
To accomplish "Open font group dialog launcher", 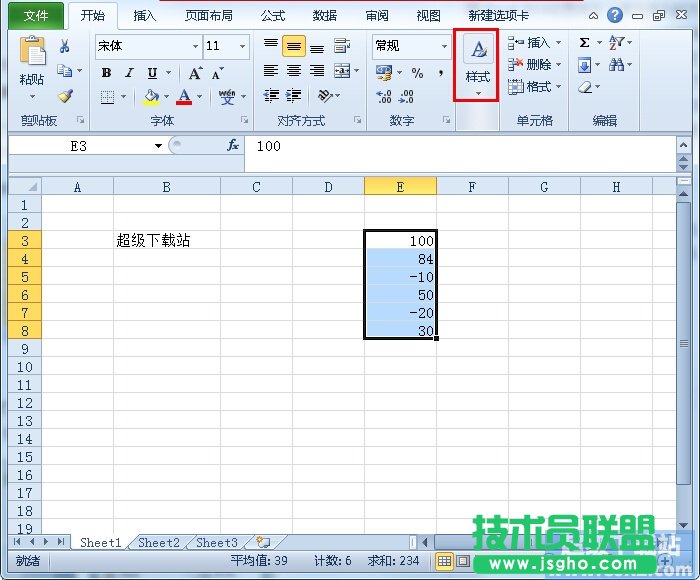I will pyautogui.click(x=244, y=120).
